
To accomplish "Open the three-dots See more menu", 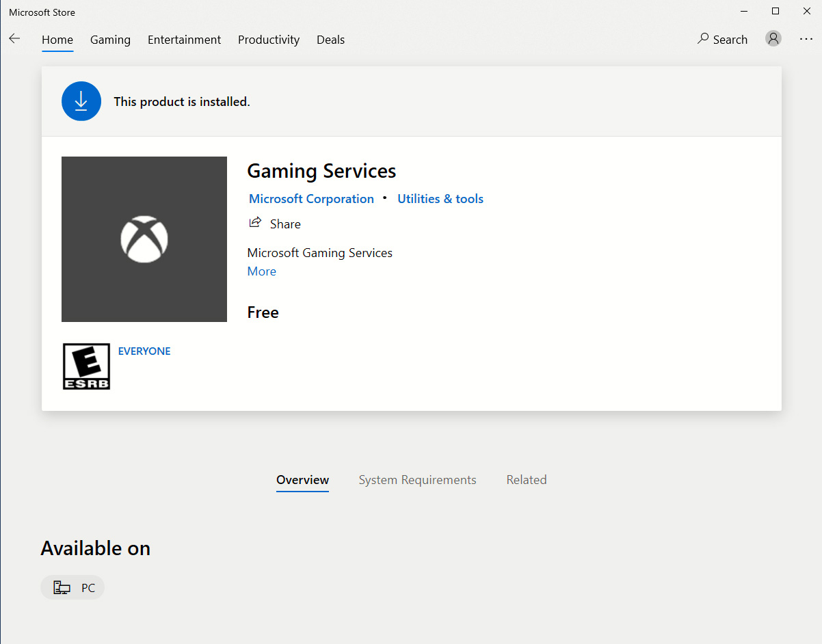I will [806, 39].
